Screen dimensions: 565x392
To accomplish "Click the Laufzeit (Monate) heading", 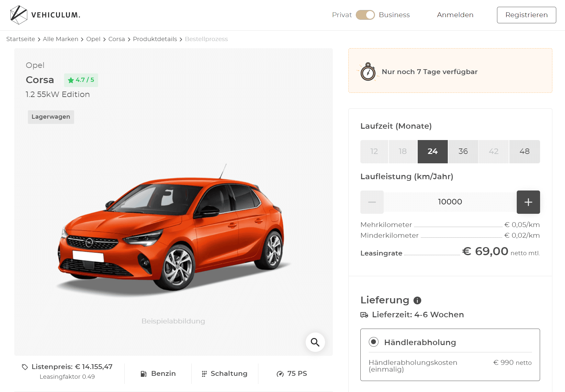I will [396, 126].
